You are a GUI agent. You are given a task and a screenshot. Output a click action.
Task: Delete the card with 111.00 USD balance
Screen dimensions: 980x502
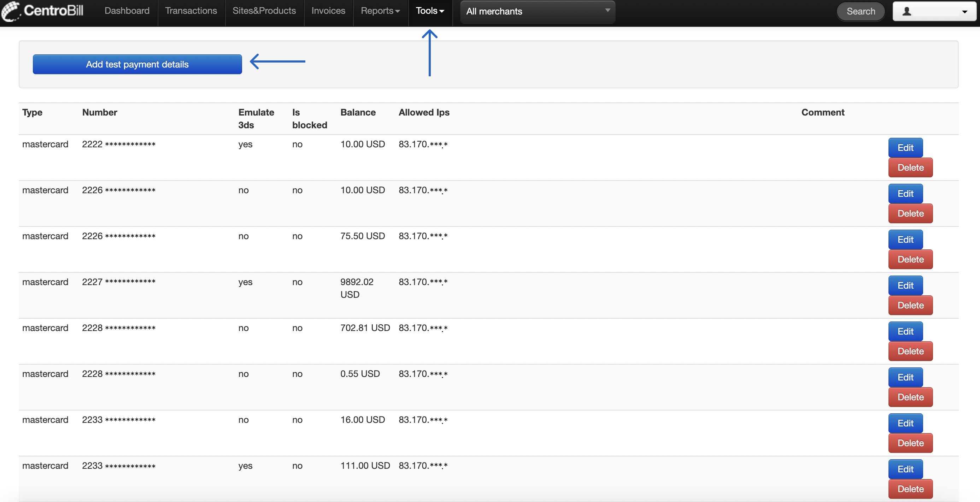pyautogui.click(x=910, y=489)
